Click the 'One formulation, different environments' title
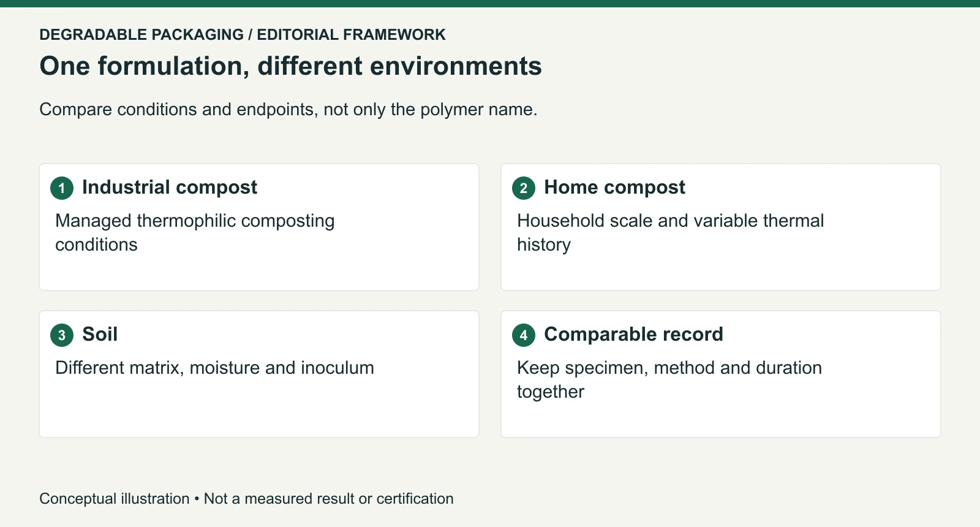This screenshot has width=980, height=527. (x=290, y=66)
